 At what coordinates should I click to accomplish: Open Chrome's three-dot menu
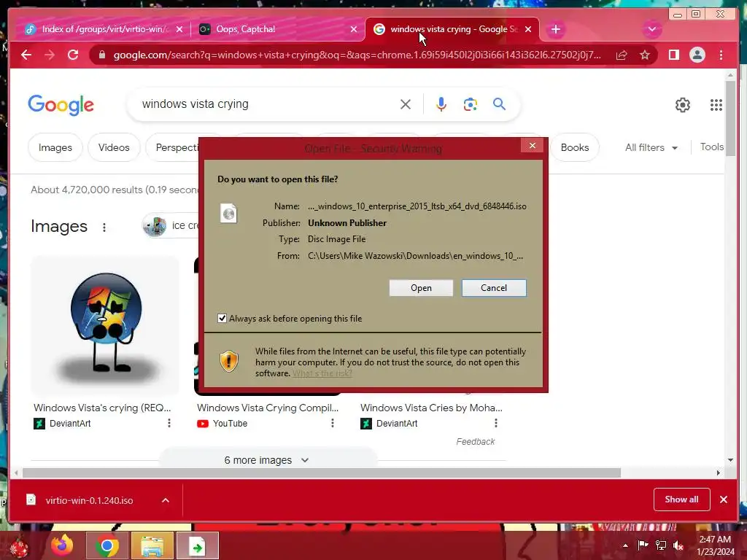click(x=721, y=55)
